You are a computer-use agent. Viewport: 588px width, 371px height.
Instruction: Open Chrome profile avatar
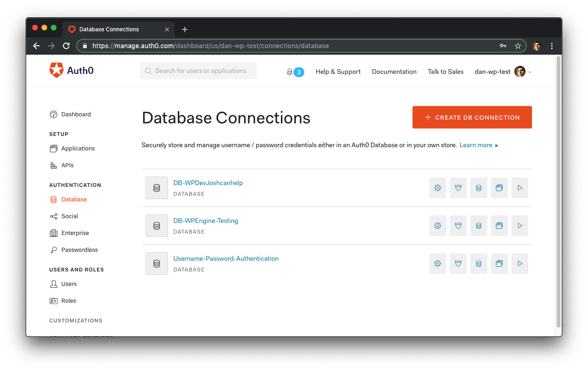[x=537, y=46]
